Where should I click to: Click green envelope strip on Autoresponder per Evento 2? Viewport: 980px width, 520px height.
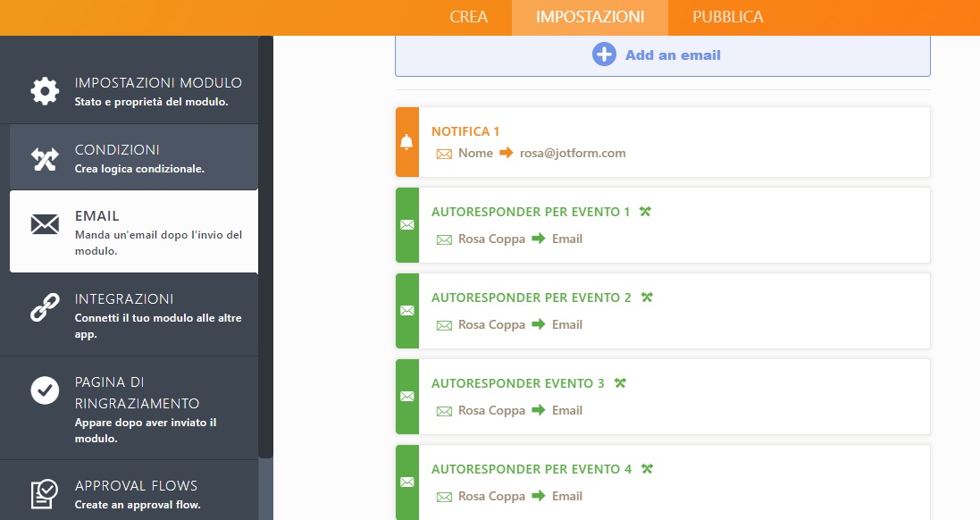(x=407, y=310)
